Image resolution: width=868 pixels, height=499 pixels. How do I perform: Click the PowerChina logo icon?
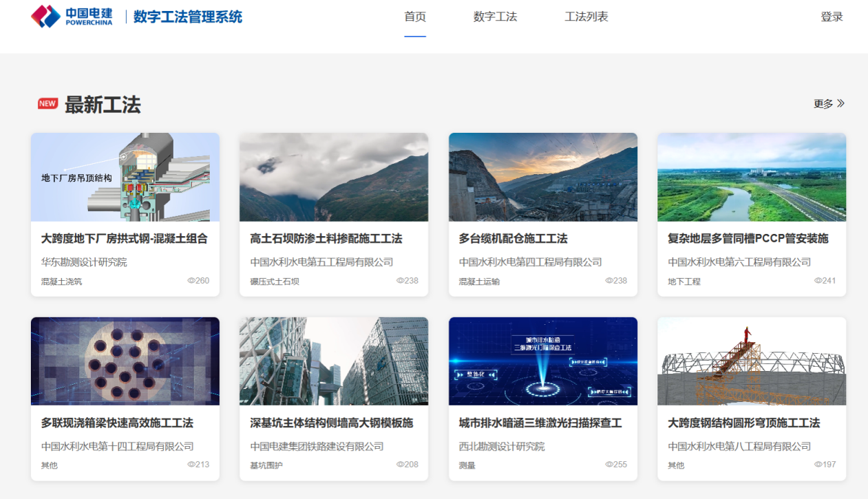pos(46,17)
